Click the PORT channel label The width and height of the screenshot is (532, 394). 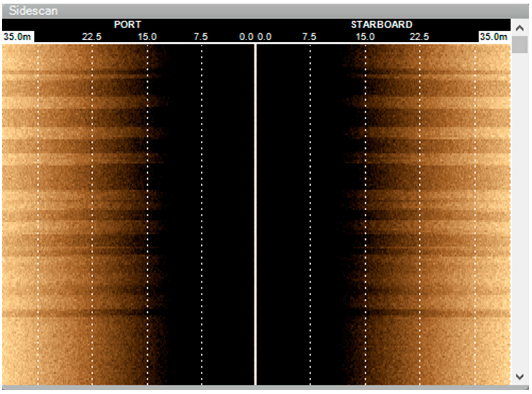tap(127, 25)
